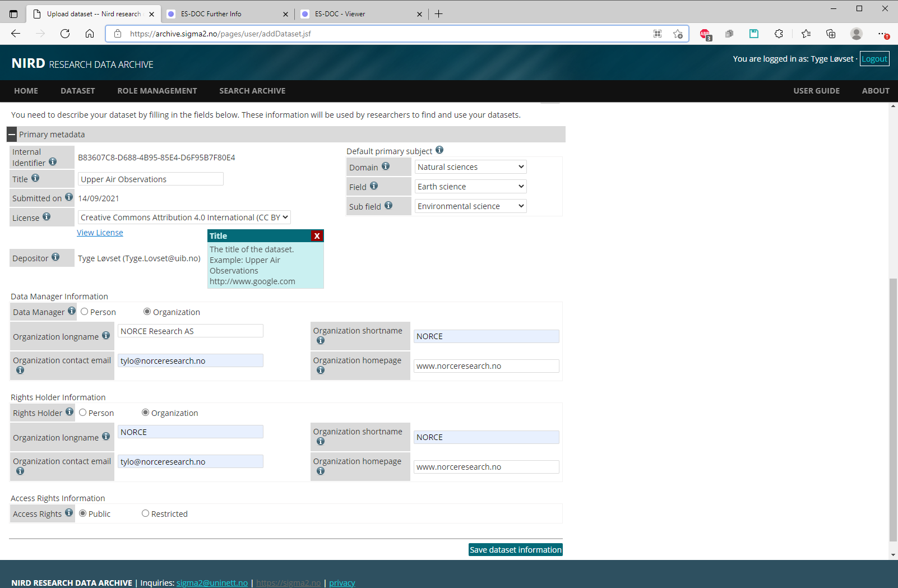
Task: Click the Sub field info icon
Action: click(388, 206)
